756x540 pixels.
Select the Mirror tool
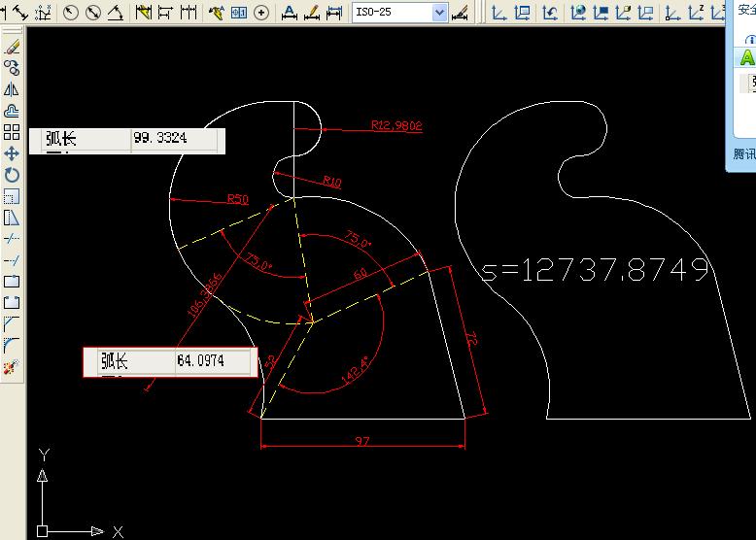pyautogui.click(x=12, y=89)
